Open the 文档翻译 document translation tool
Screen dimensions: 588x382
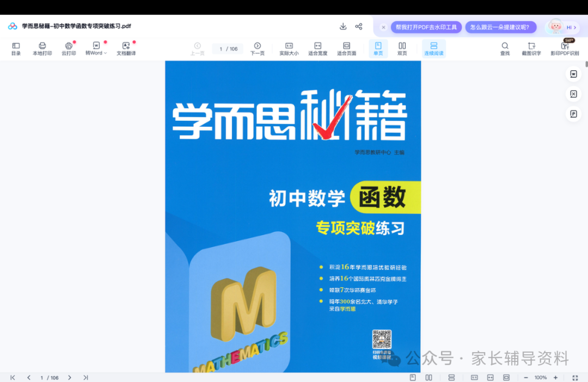[126, 49]
